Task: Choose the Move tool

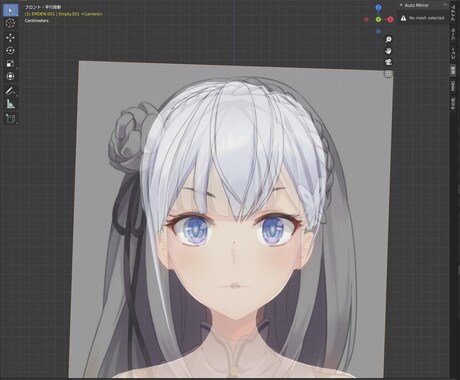Action: (10, 38)
